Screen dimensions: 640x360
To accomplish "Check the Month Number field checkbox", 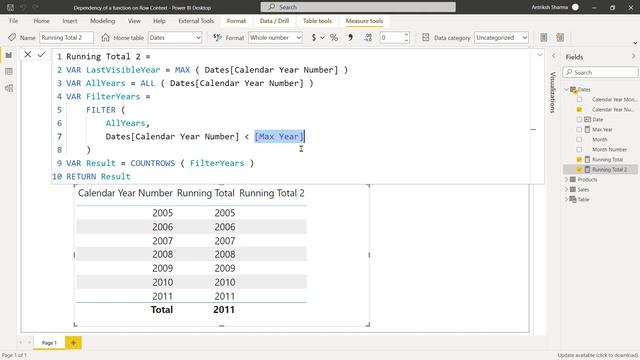I will click(x=579, y=149).
